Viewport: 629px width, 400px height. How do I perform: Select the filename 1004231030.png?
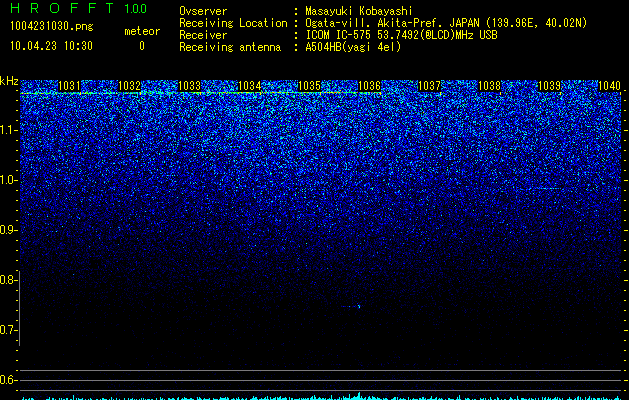52,26
